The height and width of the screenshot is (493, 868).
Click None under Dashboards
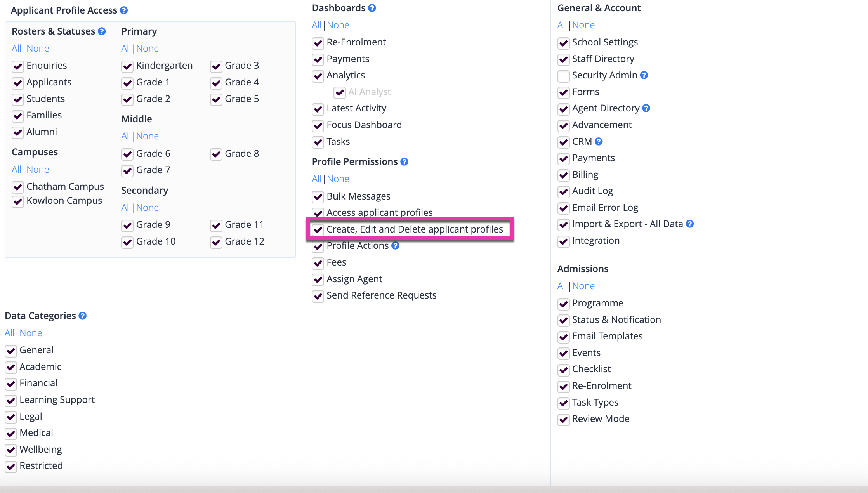338,25
